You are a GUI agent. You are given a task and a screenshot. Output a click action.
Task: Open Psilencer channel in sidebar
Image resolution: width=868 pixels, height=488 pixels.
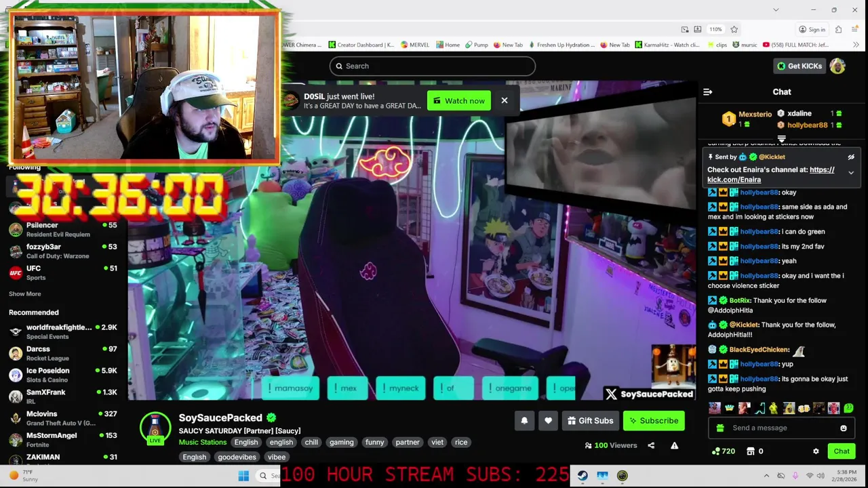coord(62,229)
